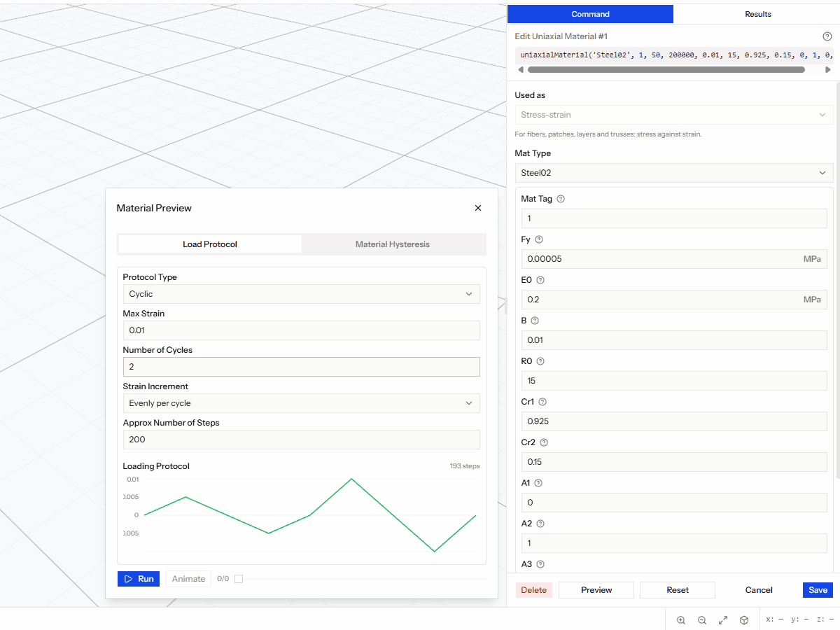Screen dimensions: 840x630
Task: Delete the uniaxial material
Action: pos(534,590)
